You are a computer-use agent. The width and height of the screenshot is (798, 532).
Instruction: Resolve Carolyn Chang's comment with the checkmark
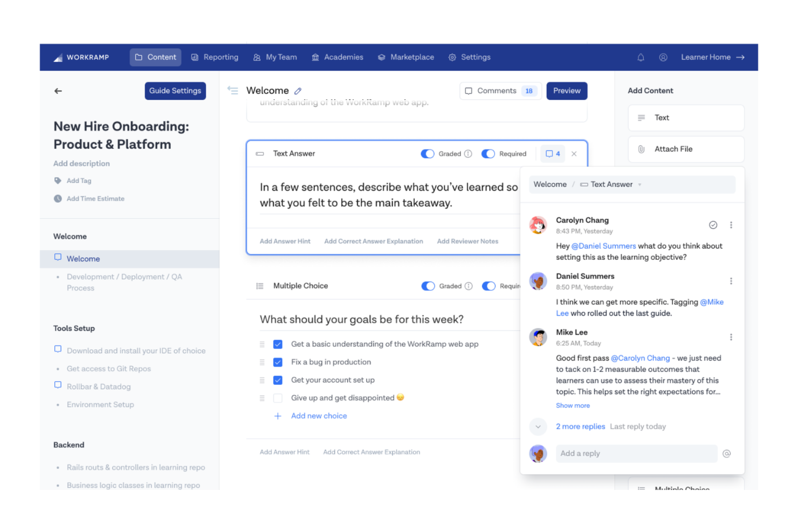pos(713,225)
